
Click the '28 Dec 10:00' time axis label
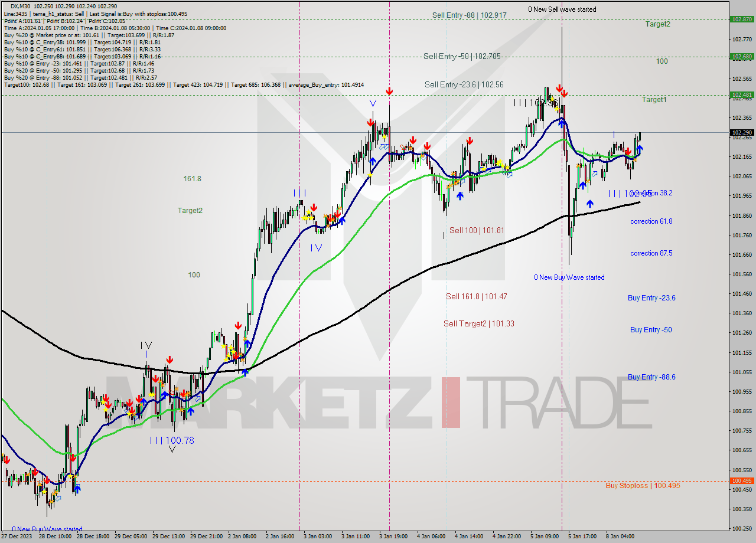click(x=55, y=537)
